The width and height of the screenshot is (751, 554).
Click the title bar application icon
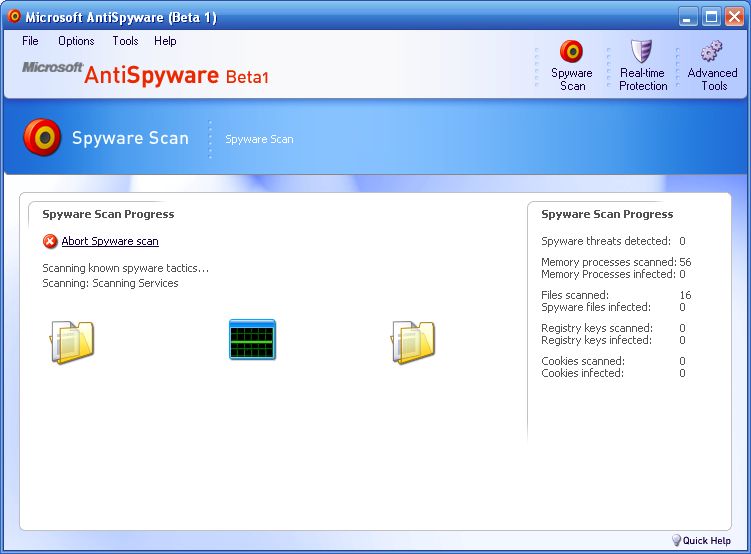tap(14, 16)
